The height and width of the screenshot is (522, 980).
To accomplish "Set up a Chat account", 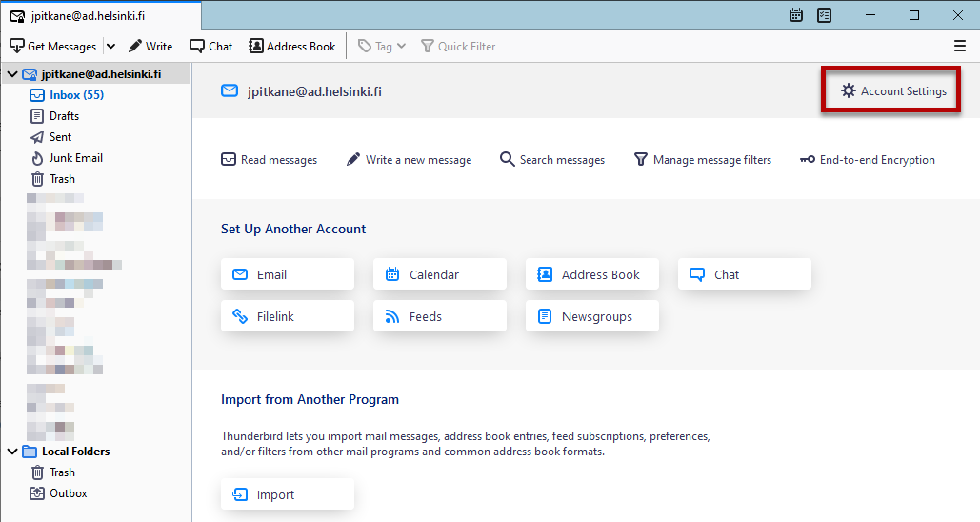I will (745, 274).
